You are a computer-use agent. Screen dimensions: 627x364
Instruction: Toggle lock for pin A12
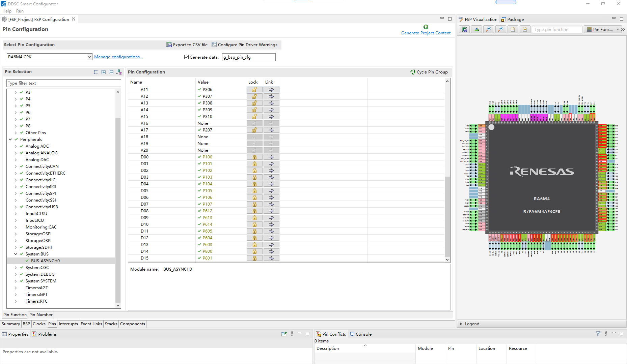(x=254, y=96)
